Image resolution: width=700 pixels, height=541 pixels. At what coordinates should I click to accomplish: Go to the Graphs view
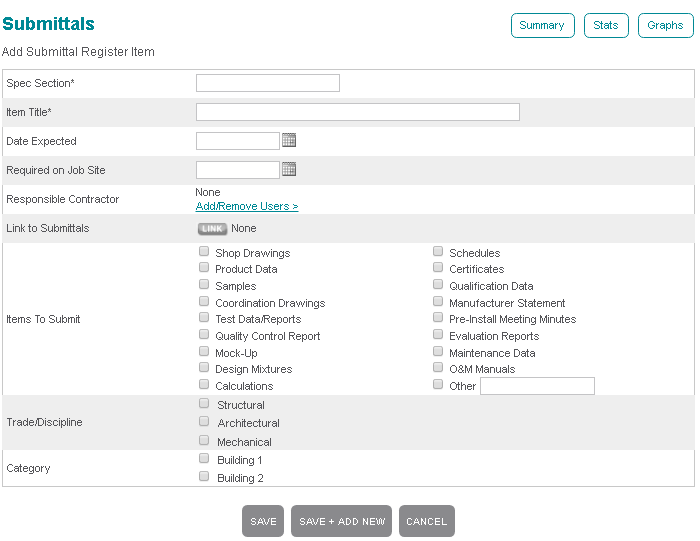coord(665,25)
